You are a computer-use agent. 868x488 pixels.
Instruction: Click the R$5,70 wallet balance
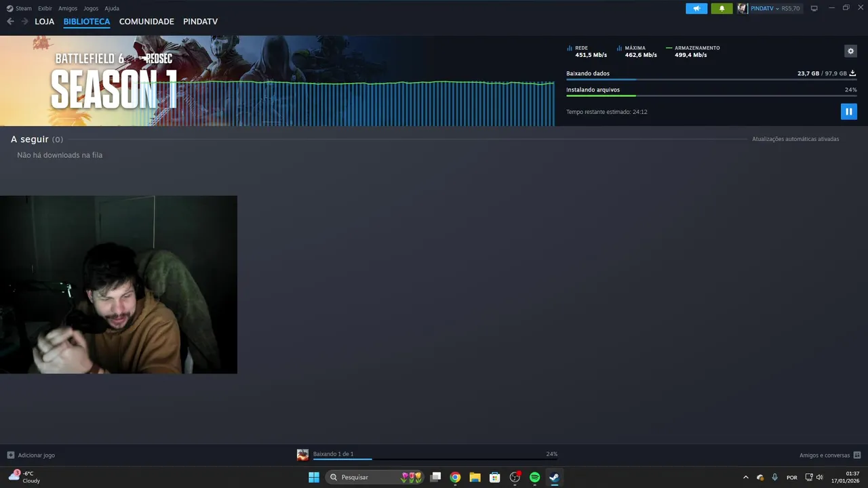(x=791, y=8)
